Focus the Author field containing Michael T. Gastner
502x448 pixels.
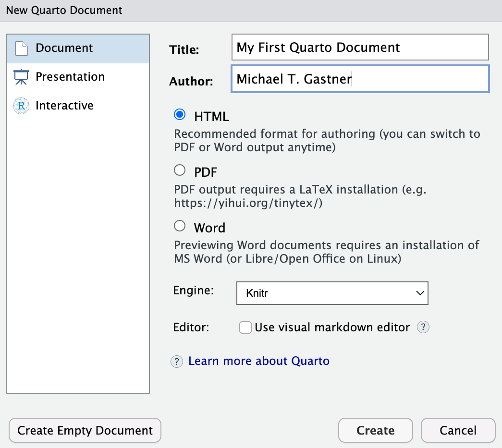[360, 79]
